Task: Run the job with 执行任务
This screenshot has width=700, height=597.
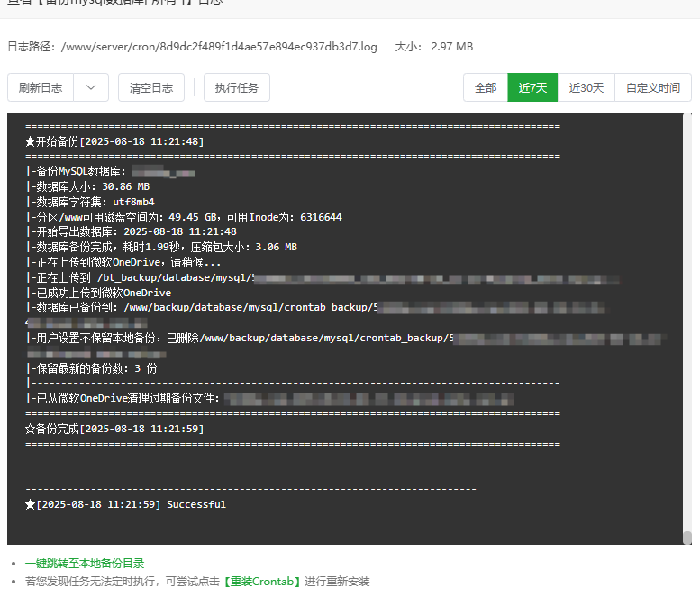Action: (x=236, y=87)
